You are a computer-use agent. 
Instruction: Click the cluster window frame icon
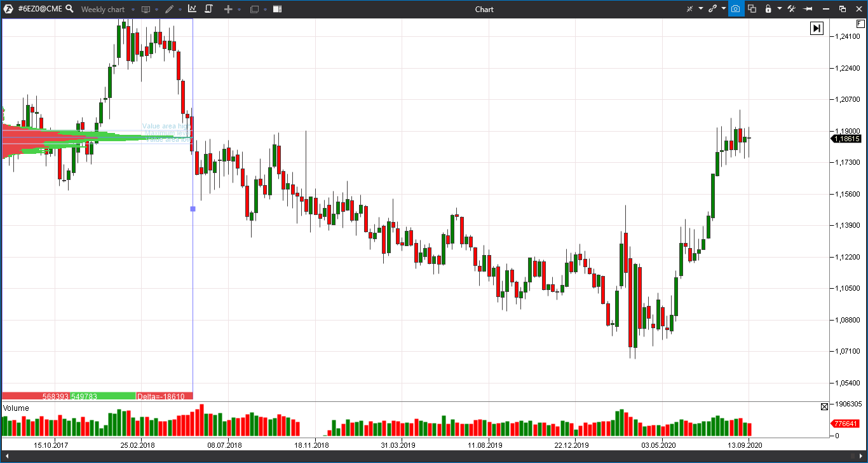tap(254, 10)
